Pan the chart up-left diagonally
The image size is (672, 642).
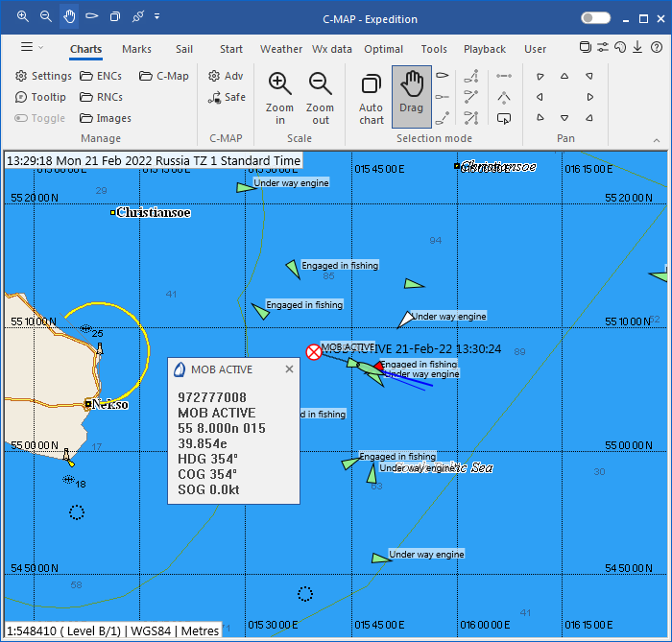click(x=540, y=76)
